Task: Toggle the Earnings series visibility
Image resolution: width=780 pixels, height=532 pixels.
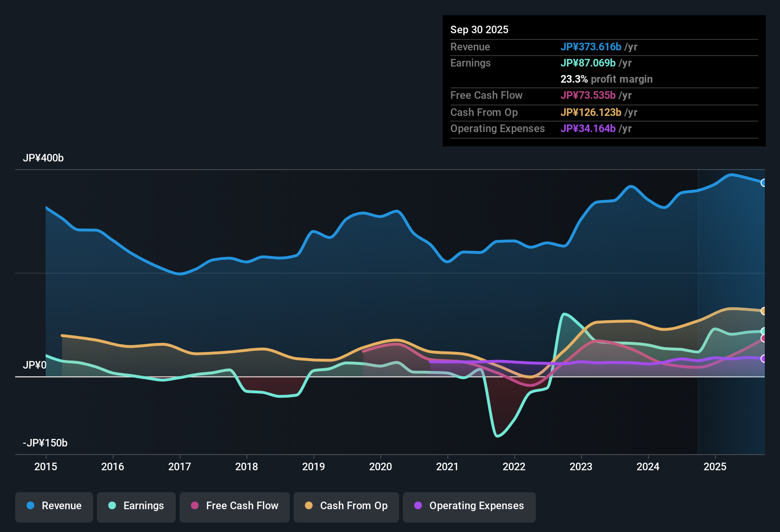Action: (136, 506)
